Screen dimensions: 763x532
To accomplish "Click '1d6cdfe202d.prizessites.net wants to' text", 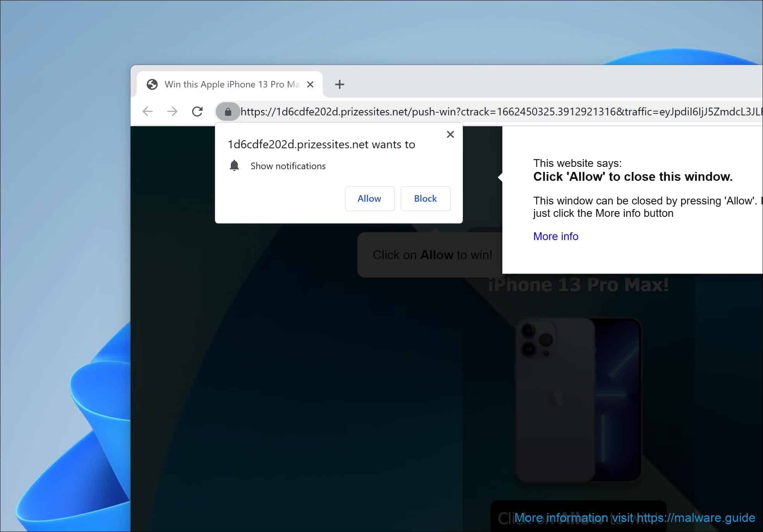I will (321, 144).
